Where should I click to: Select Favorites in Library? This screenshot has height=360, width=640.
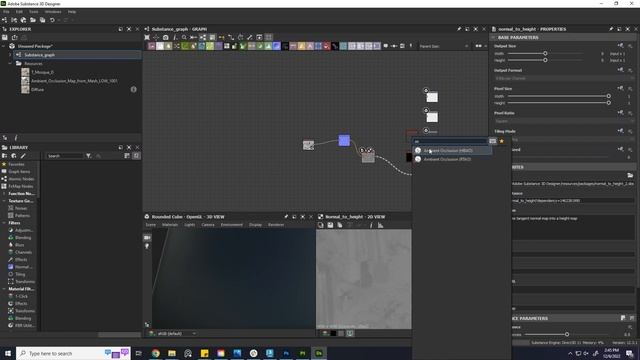coord(16,164)
